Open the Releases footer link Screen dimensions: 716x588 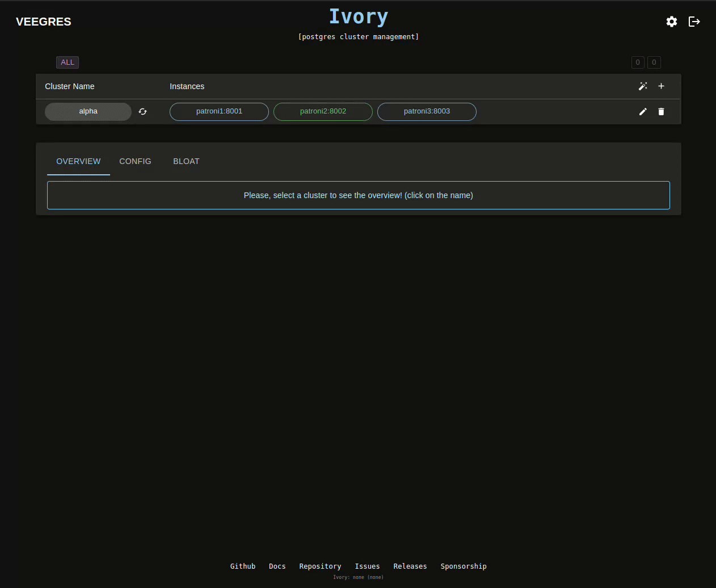point(410,566)
